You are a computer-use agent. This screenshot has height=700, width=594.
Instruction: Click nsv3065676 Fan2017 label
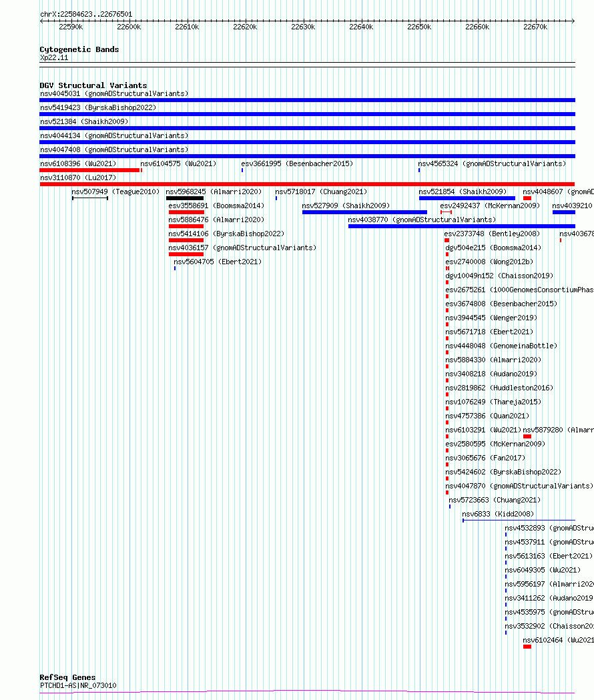(485, 458)
